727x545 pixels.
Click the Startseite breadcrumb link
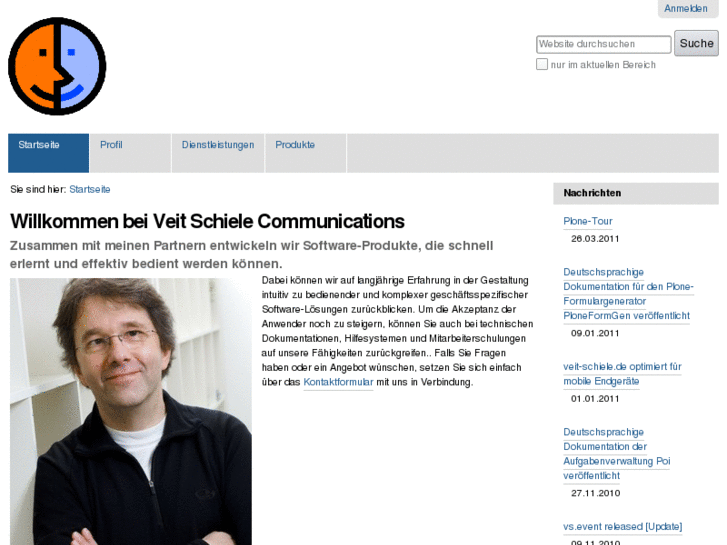tap(90, 189)
